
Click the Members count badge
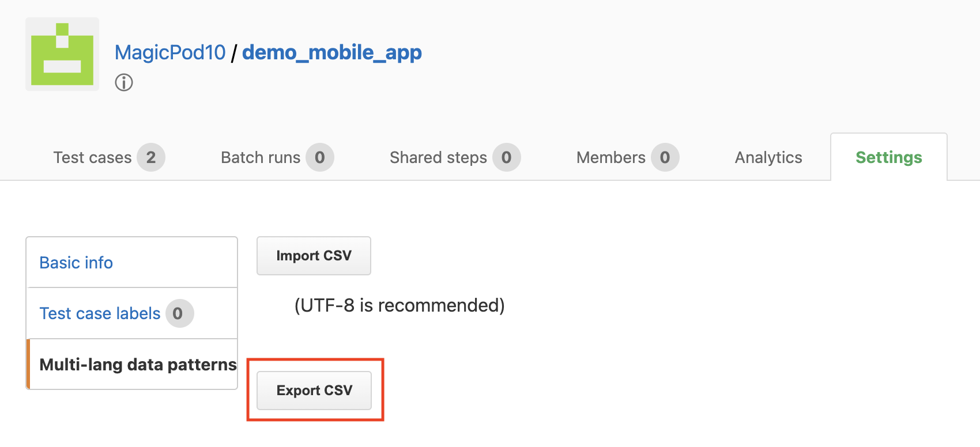coord(665,157)
